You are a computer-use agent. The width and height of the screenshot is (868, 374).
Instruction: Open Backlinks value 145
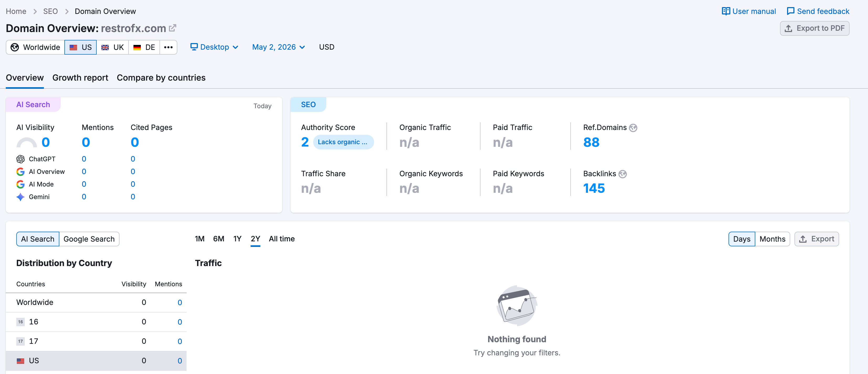[594, 188]
